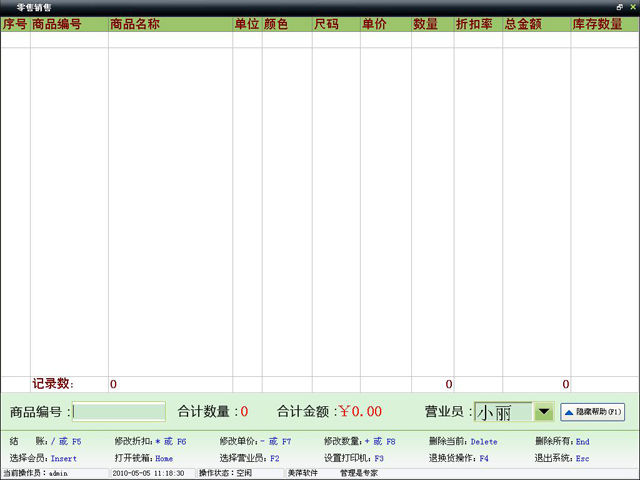Click 退出系统 Esc shortcut hint
The height and width of the screenshot is (480, 640).
(x=562, y=458)
